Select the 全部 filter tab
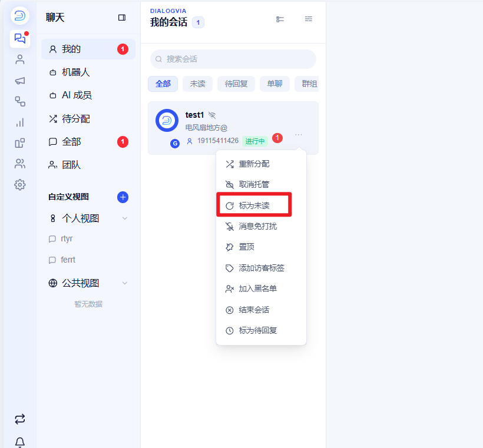 [163, 84]
